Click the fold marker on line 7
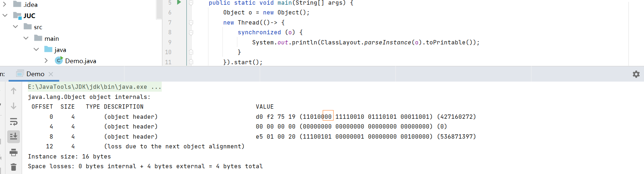This screenshot has width=644, height=174. point(191,23)
